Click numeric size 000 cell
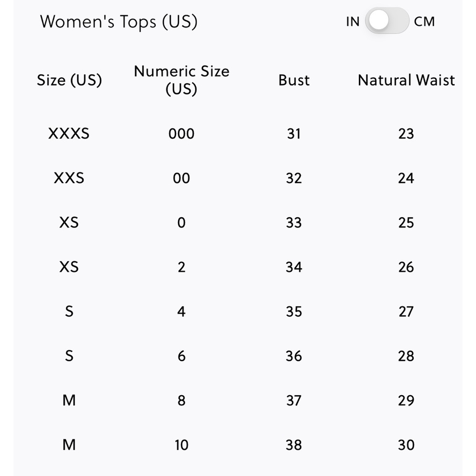Viewport: 476px width, 476px height. (181, 134)
